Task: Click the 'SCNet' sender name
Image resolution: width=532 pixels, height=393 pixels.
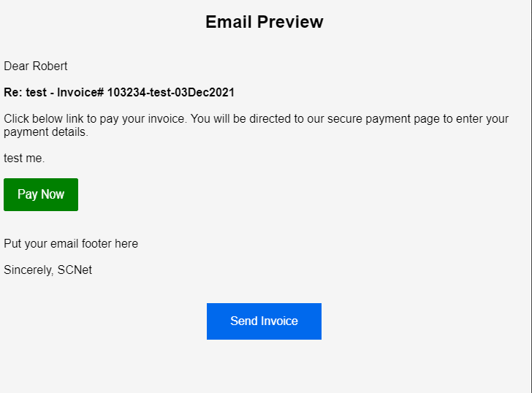Action: (x=75, y=270)
